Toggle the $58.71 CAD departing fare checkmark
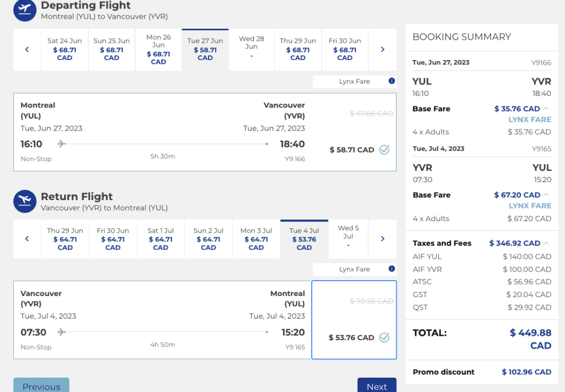Screen dimensions: 565x392 384,149
